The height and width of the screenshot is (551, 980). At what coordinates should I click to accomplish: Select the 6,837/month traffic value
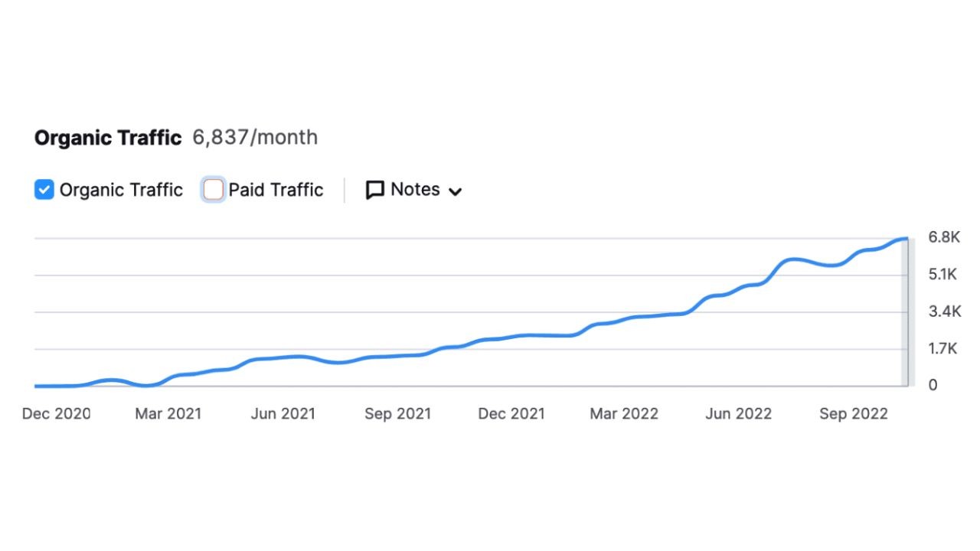pos(255,138)
